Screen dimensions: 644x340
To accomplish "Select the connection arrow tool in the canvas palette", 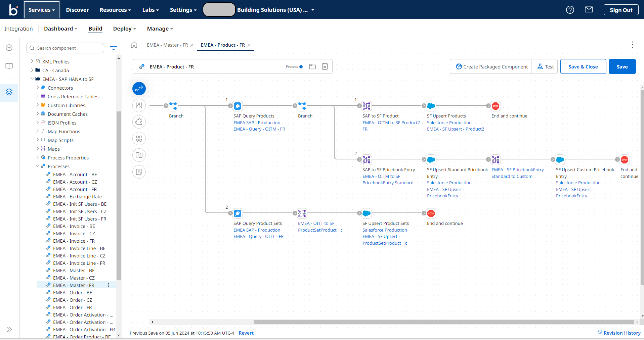I will point(139,89).
